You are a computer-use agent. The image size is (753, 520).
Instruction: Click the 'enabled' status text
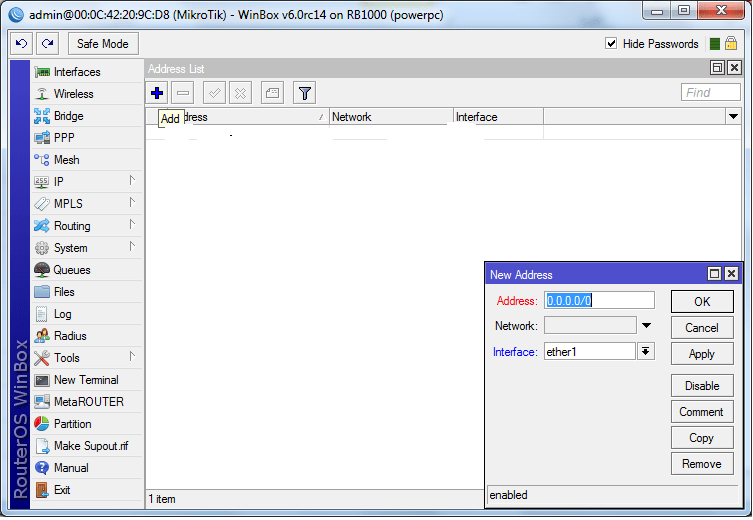tap(508, 495)
